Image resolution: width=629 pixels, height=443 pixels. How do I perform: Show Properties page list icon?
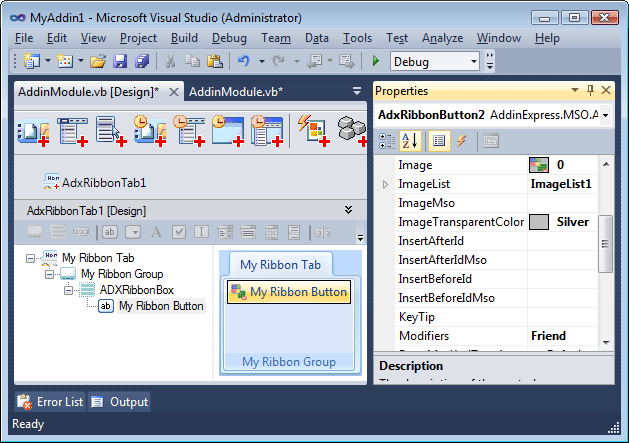[x=439, y=141]
